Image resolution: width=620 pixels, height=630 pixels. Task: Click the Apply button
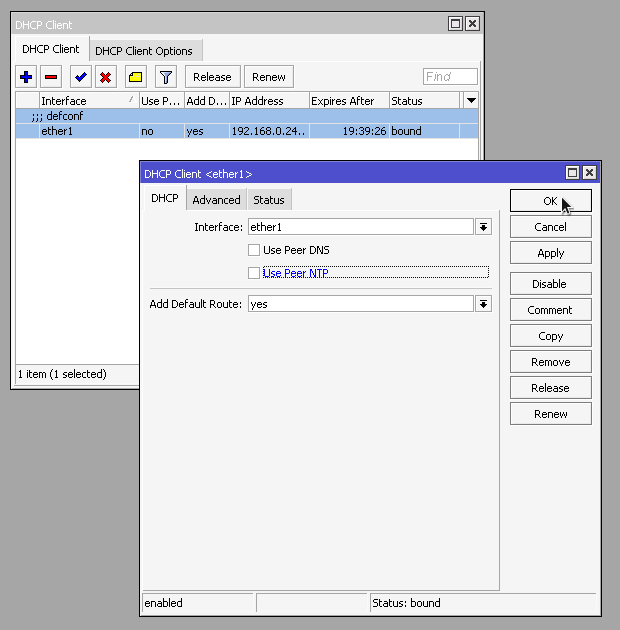[550, 253]
